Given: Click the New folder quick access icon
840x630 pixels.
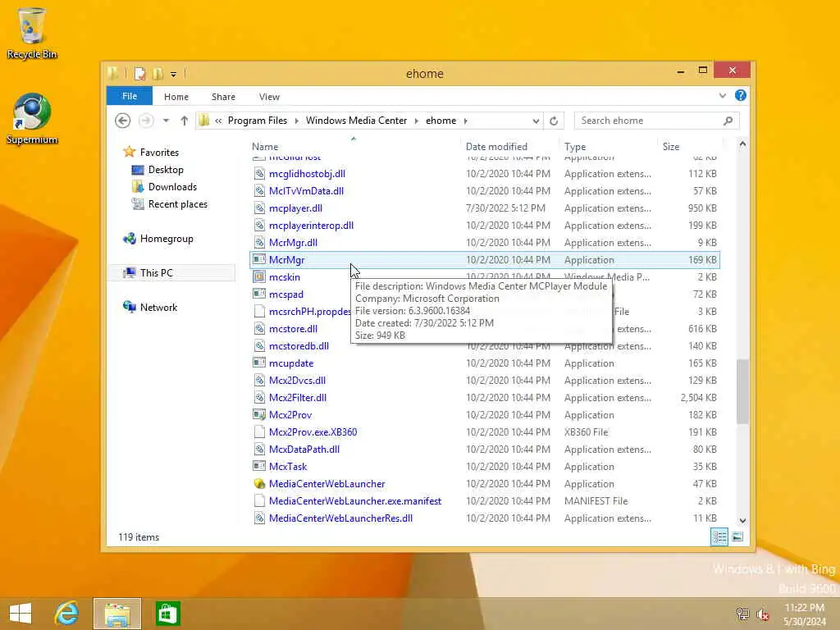Looking at the screenshot, I should 157,73.
